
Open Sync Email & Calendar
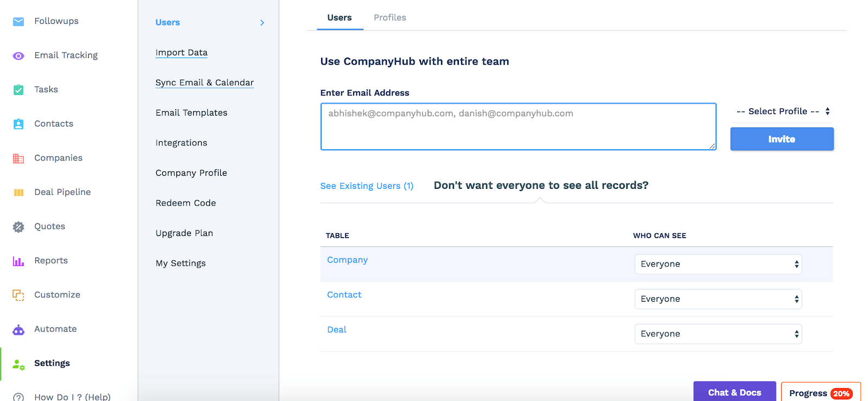point(205,82)
